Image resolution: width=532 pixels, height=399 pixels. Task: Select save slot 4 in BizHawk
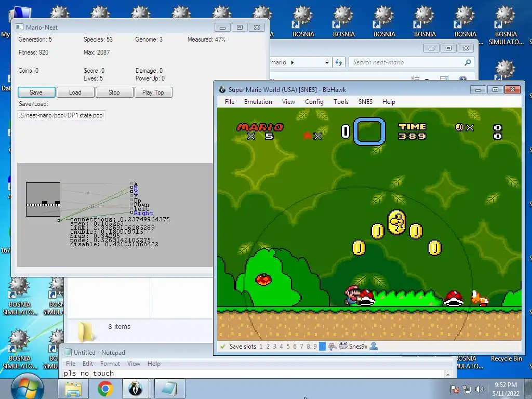[281, 347]
